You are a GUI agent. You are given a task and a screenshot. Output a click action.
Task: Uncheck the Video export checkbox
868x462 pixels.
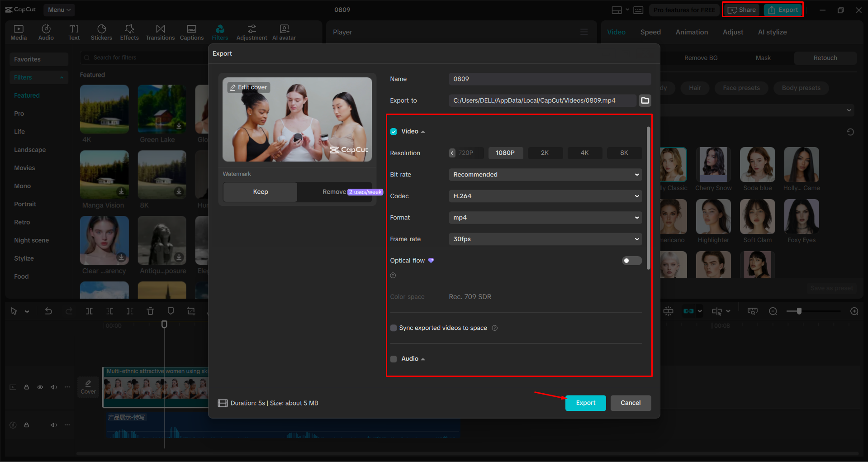pos(393,131)
